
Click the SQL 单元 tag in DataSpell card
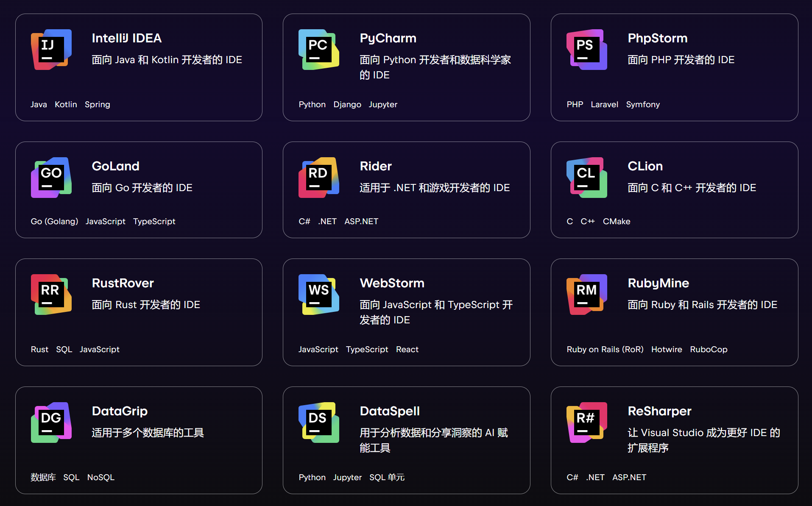pos(387,477)
